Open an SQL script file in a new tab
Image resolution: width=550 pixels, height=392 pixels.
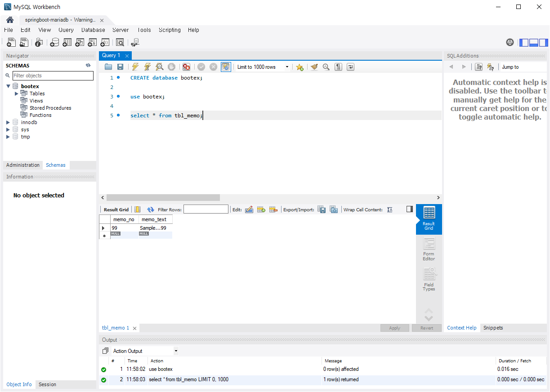[24, 42]
